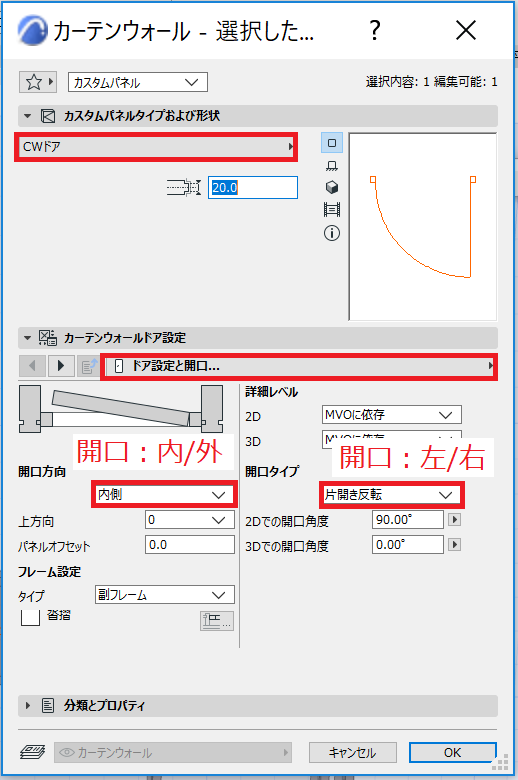The height and width of the screenshot is (780, 518).
Task: Show the info preview icon
Action: pos(332,233)
